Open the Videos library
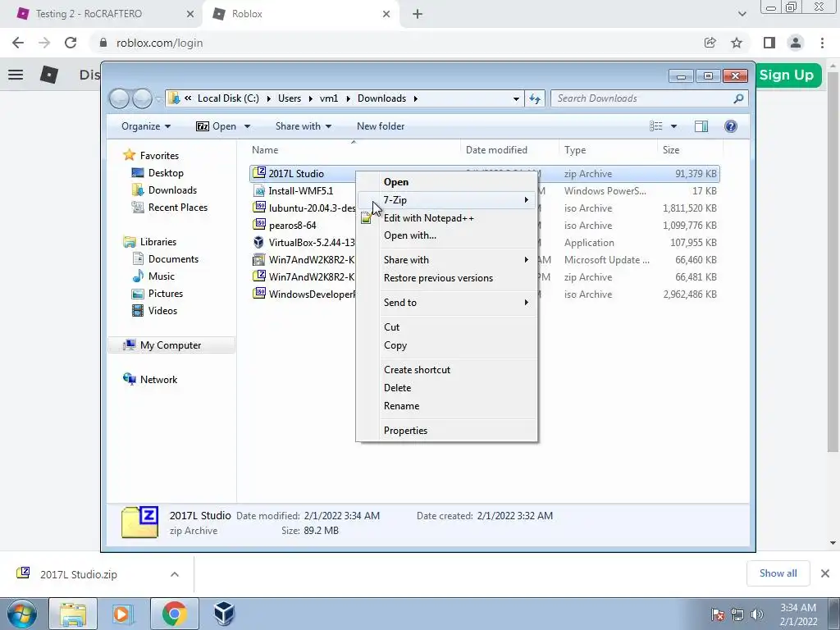The height and width of the screenshot is (630, 840). pyautogui.click(x=162, y=311)
